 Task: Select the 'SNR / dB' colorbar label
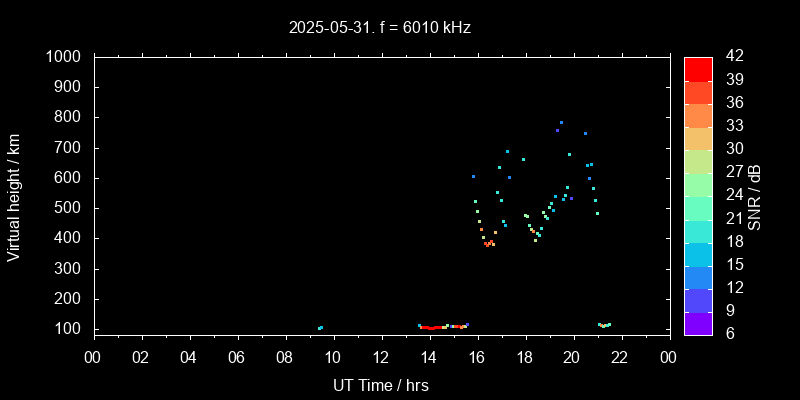pyautogui.click(x=755, y=197)
